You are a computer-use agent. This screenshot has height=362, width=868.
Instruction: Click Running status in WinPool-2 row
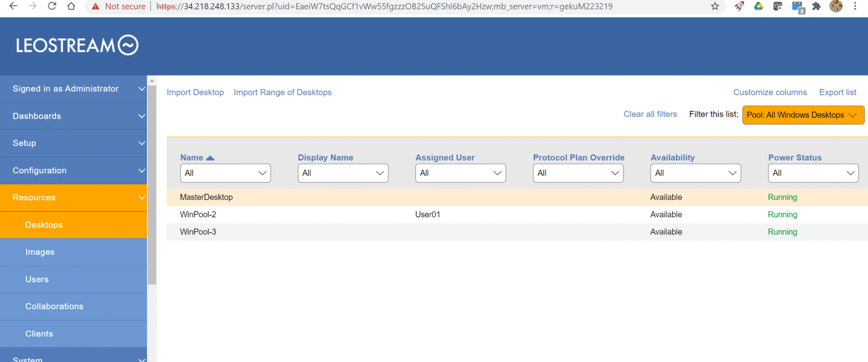782,214
